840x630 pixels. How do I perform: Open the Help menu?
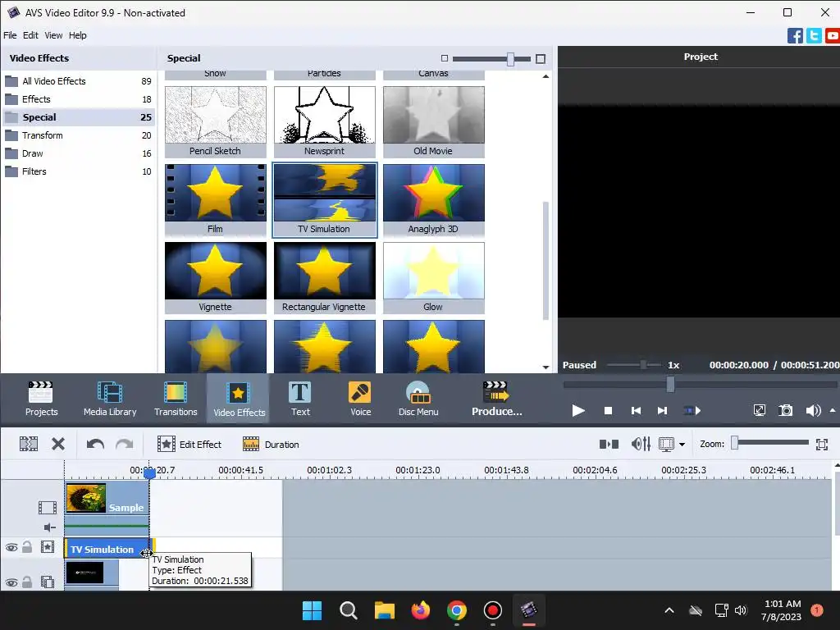(78, 35)
